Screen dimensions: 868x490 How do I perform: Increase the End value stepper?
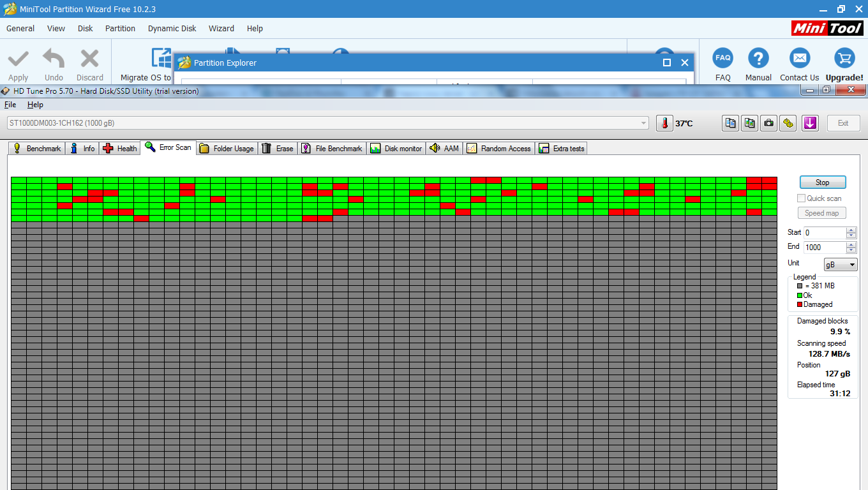851,244
